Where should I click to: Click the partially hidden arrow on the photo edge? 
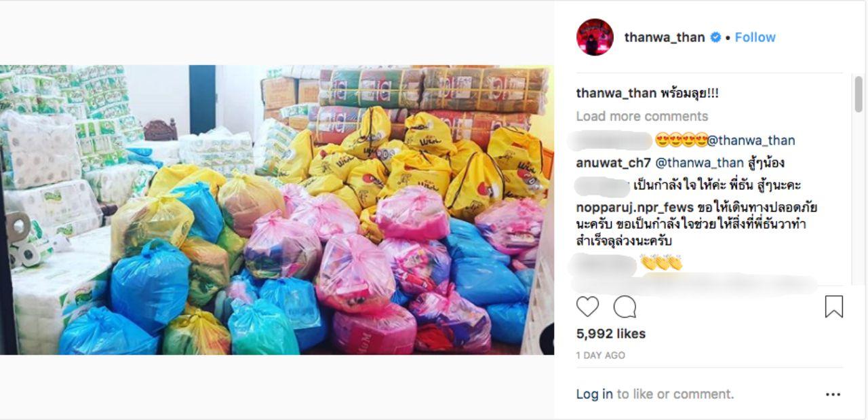point(547,339)
